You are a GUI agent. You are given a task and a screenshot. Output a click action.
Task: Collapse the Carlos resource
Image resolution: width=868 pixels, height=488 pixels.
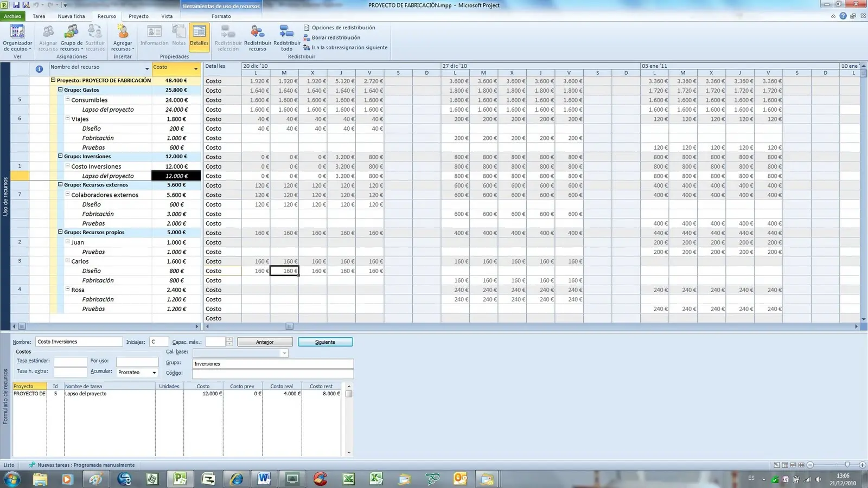point(68,261)
